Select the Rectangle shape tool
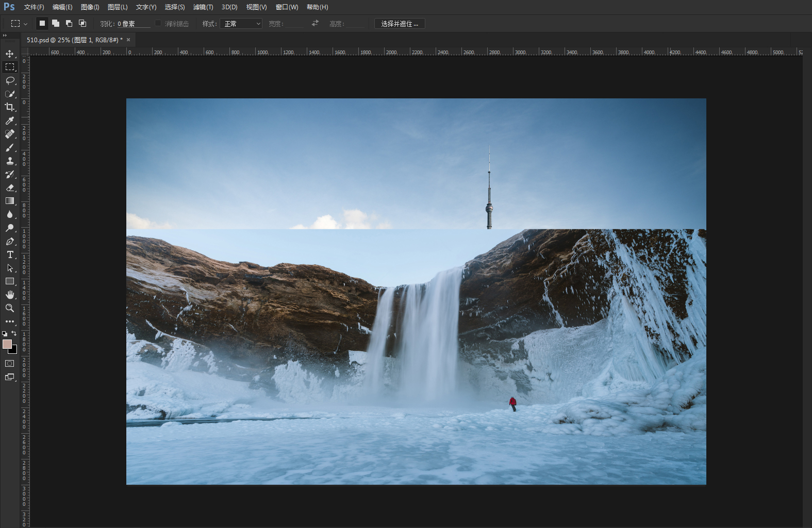The width and height of the screenshot is (812, 528). click(10, 281)
